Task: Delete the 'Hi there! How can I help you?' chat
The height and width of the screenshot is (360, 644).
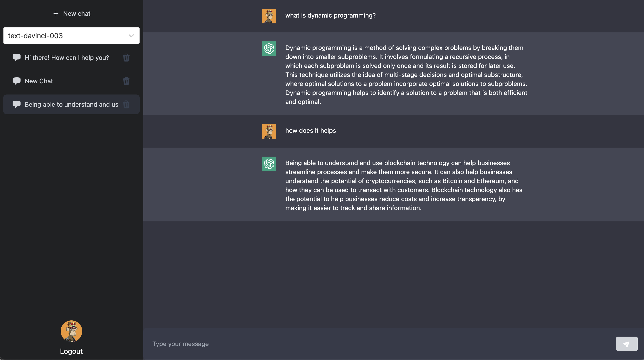Action: pyautogui.click(x=126, y=58)
